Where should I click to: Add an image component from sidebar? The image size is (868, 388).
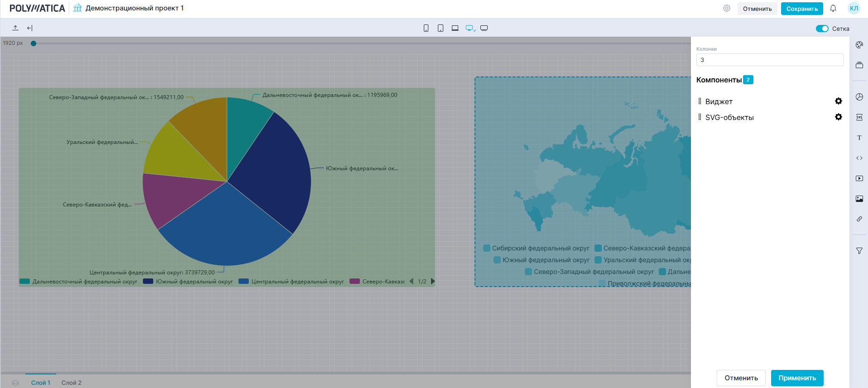859,199
